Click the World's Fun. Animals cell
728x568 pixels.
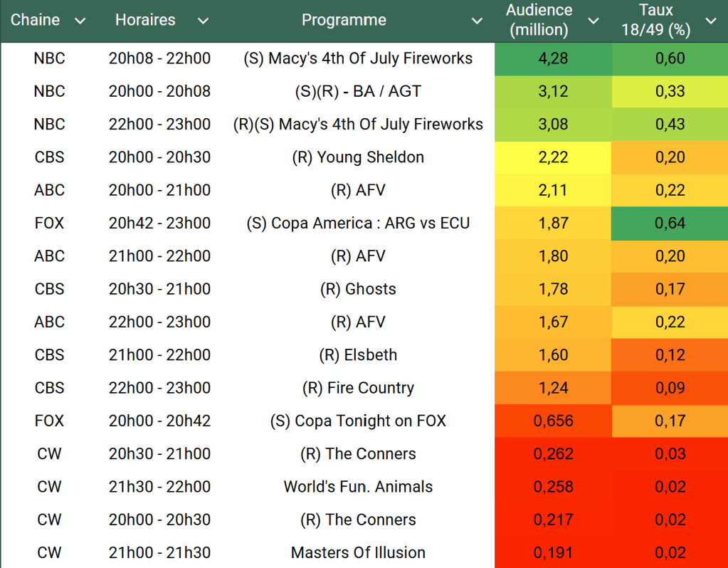[358, 487]
